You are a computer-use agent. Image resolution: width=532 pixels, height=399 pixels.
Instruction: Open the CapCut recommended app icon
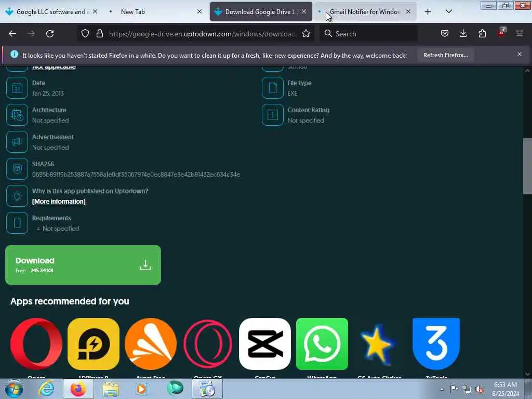(265, 344)
